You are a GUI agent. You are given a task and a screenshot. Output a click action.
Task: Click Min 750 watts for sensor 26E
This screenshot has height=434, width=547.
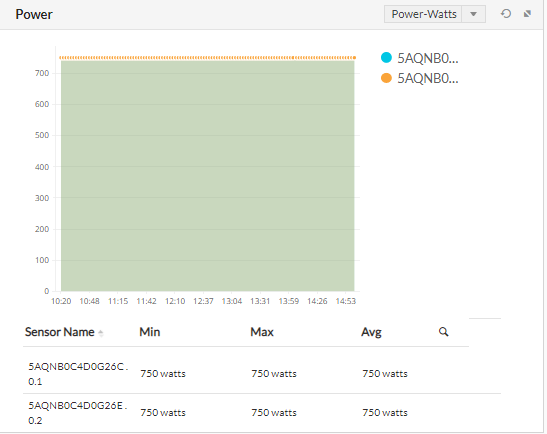(163, 413)
